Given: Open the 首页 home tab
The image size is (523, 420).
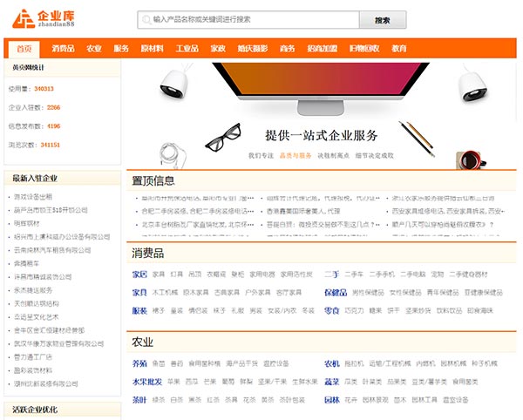Looking at the screenshot, I should point(24,49).
